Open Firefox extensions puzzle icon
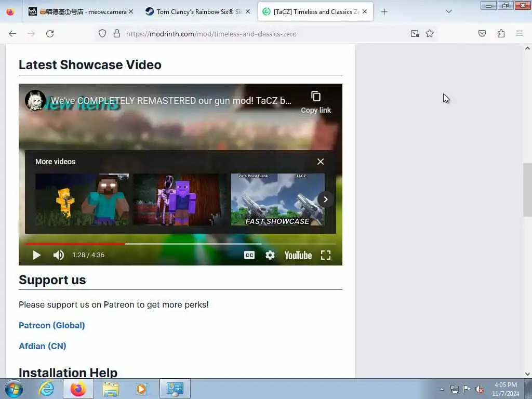This screenshot has width=532, height=399. click(501, 34)
